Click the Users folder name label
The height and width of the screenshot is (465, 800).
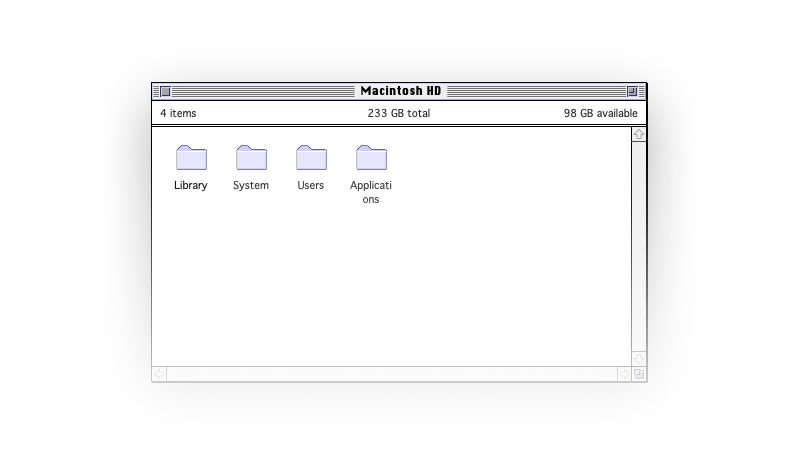[x=311, y=186]
